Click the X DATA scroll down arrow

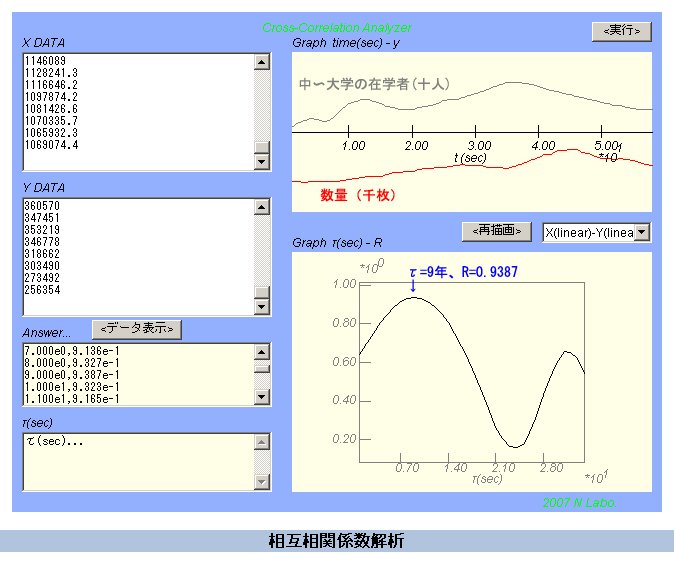[x=262, y=162]
